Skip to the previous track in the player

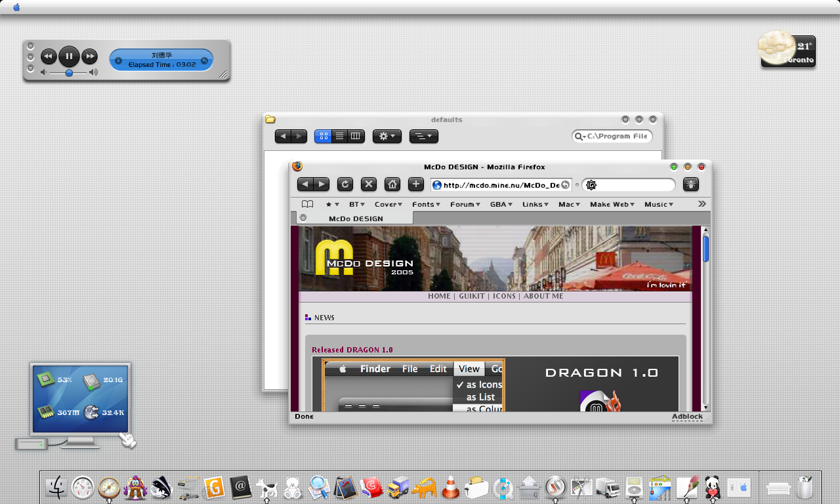click(x=49, y=56)
